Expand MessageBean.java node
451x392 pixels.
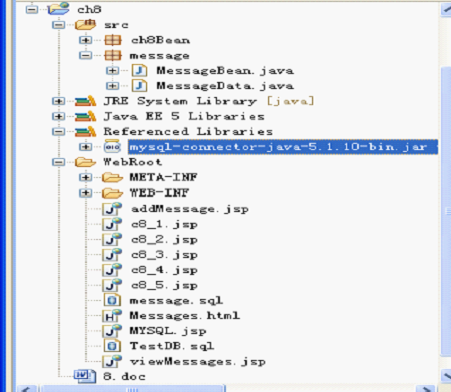pyautogui.click(x=112, y=70)
